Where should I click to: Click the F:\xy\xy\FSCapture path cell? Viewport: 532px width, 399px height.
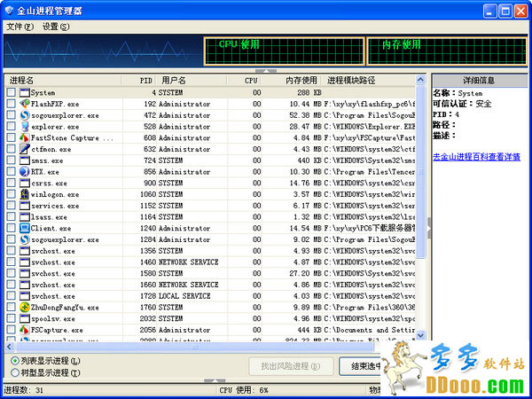[x=370, y=137]
